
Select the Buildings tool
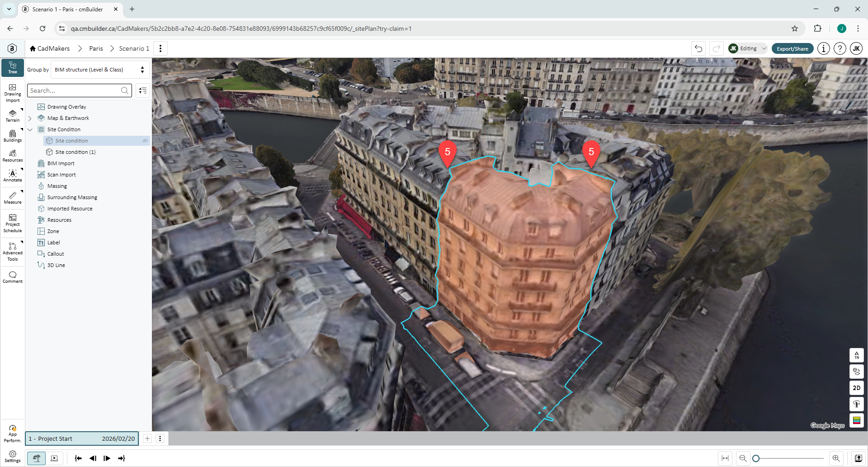click(x=13, y=135)
